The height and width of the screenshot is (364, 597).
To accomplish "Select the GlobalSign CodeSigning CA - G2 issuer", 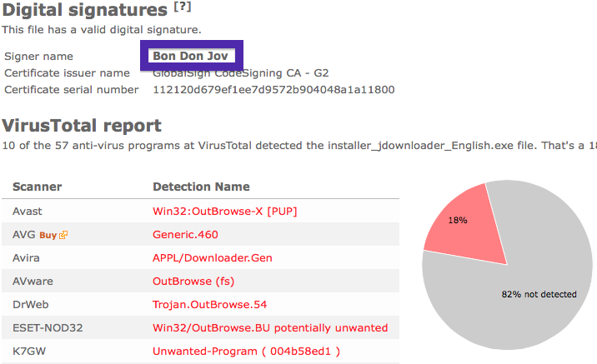I will coord(241,73).
